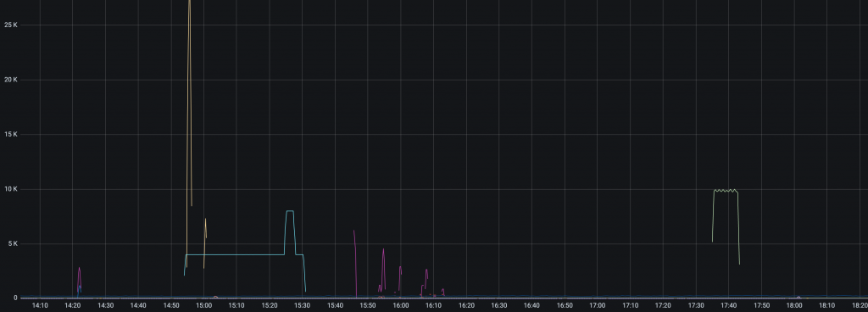Click the 25 K y-axis label
Viewport: 868px width, 312px height.
(x=10, y=25)
